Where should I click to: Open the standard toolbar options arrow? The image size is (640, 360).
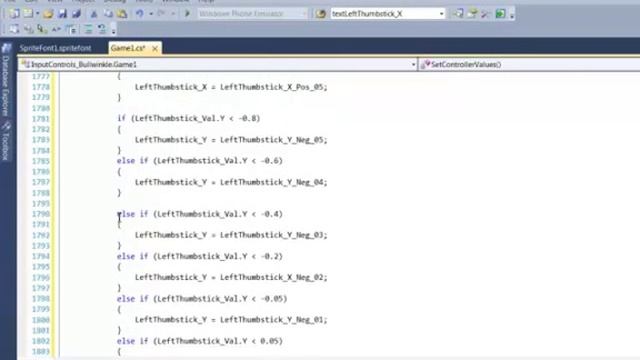[512, 16]
